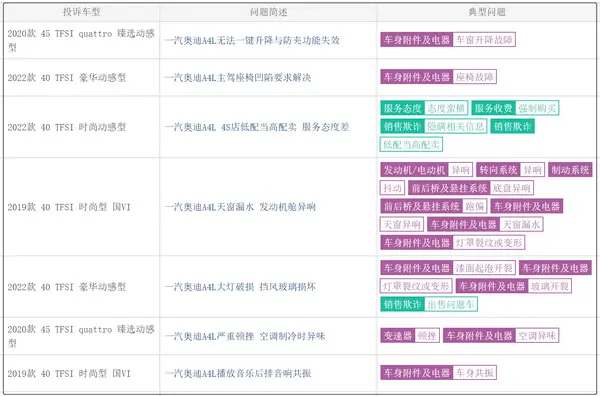The width and height of the screenshot is (600, 396).
Task: Click the 问题简述 column header
Action: tap(268, 12)
